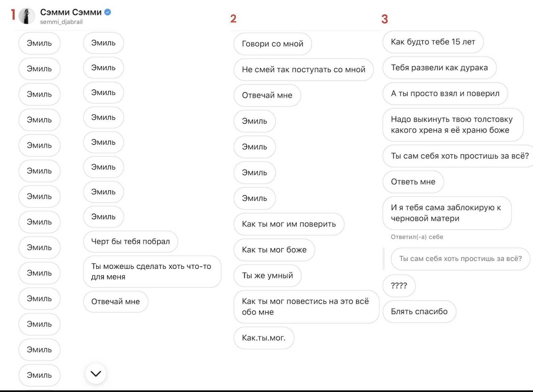Click the "Как ты мог боже" bubble

pos(274,250)
